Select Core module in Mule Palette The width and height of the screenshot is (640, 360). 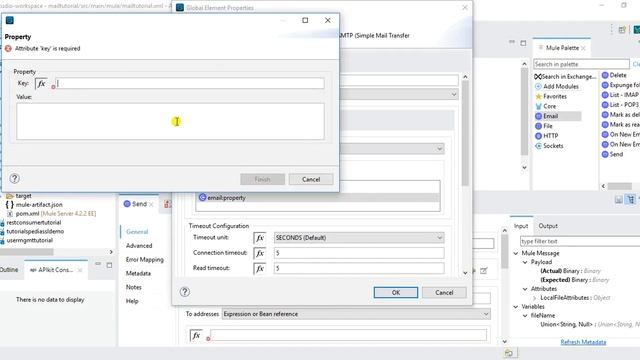(546, 106)
